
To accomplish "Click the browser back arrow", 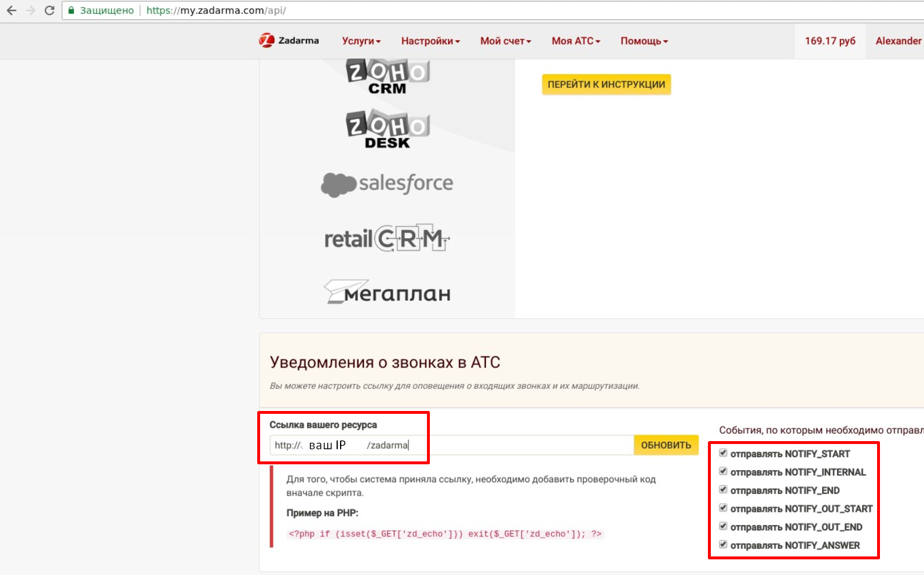I will (12, 10).
